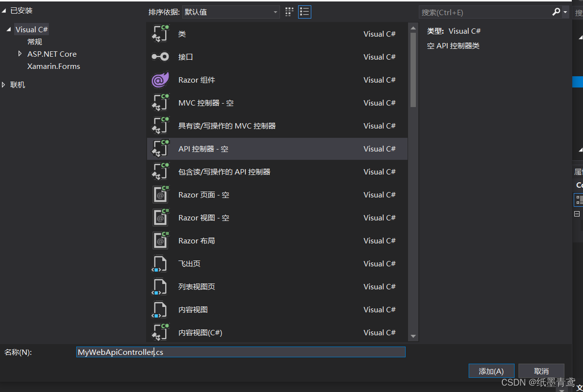
Task: Select the 内容视图 template icon
Action: point(159,310)
